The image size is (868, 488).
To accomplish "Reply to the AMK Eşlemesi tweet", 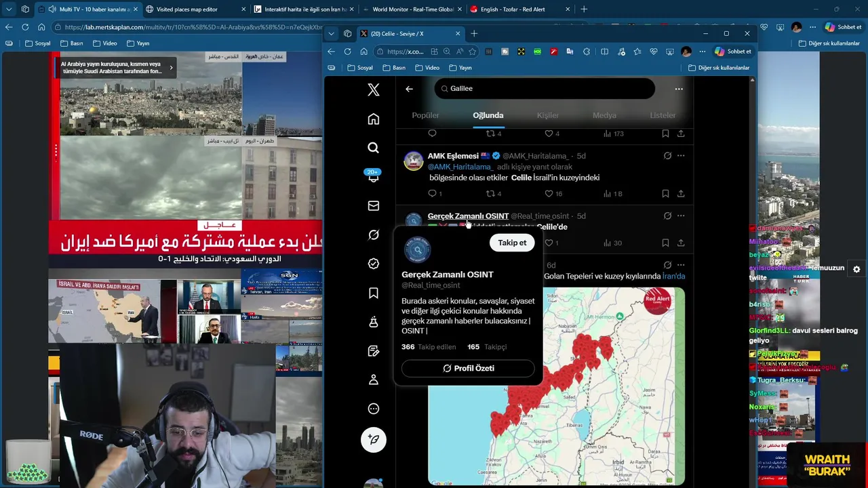I will click(435, 194).
